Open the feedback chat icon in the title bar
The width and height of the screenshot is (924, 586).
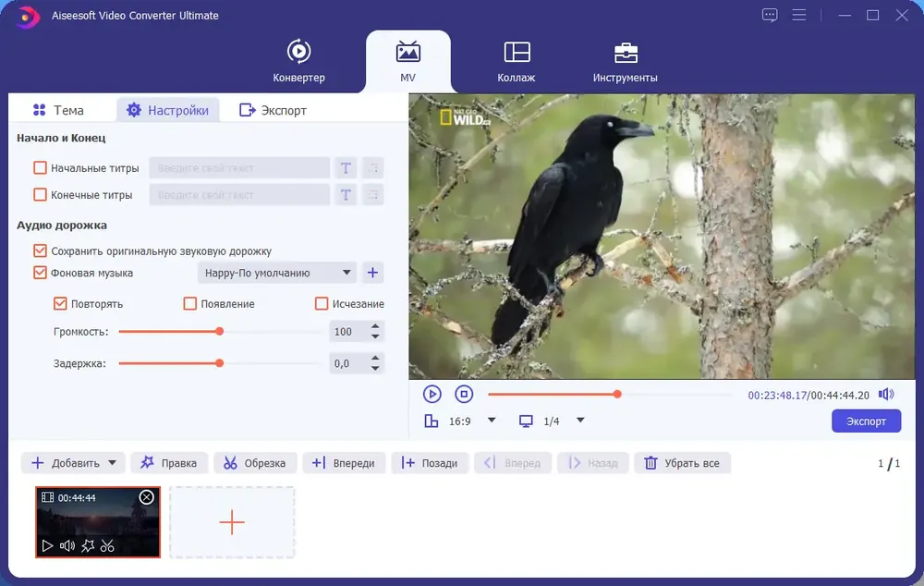point(770,15)
